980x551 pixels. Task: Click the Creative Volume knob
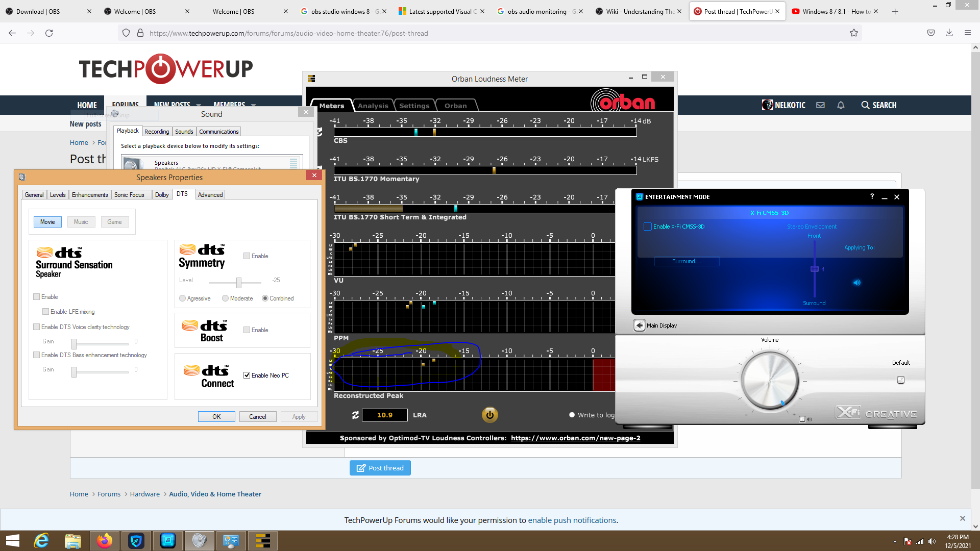coord(770,381)
